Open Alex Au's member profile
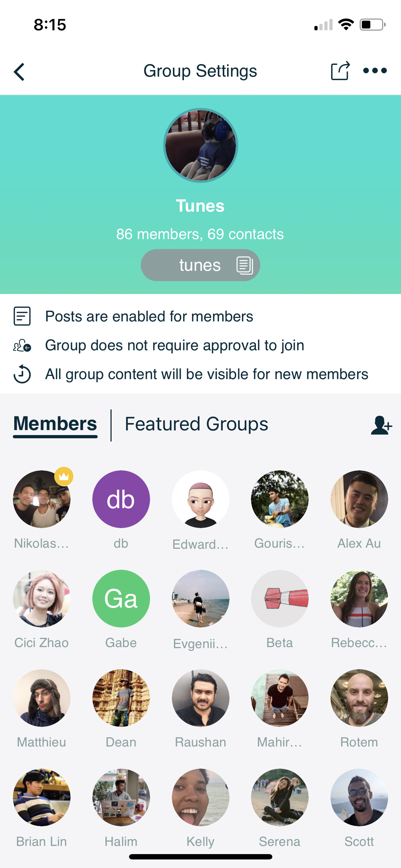 (359, 499)
